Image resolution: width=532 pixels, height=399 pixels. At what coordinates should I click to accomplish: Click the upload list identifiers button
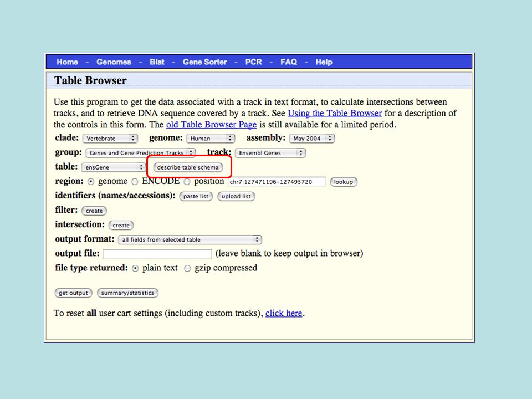click(x=236, y=196)
